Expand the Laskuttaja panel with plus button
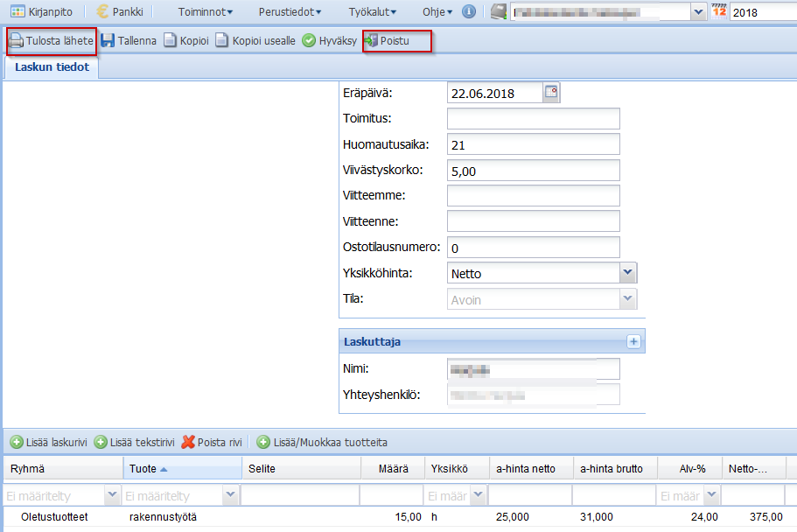797x532 pixels. [x=634, y=341]
